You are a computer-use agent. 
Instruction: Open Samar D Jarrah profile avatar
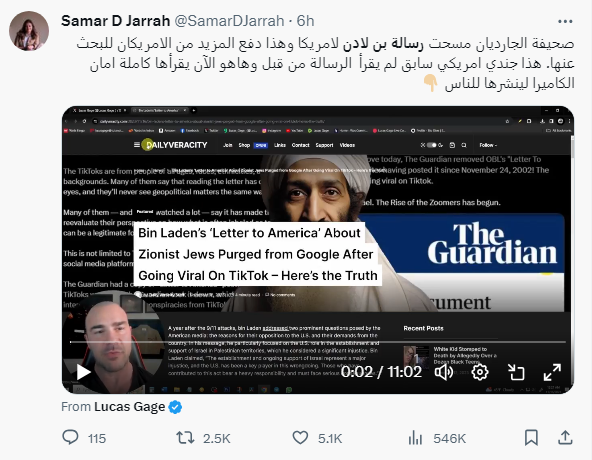[29, 31]
